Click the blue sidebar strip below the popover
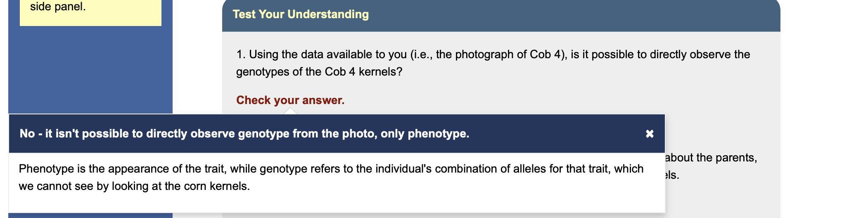Viewport: 868px width, 218px height. [x=90, y=216]
